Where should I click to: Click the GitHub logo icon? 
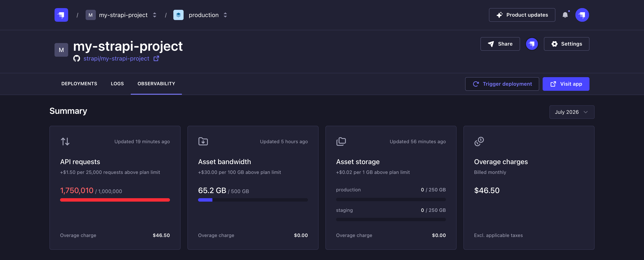[76, 58]
